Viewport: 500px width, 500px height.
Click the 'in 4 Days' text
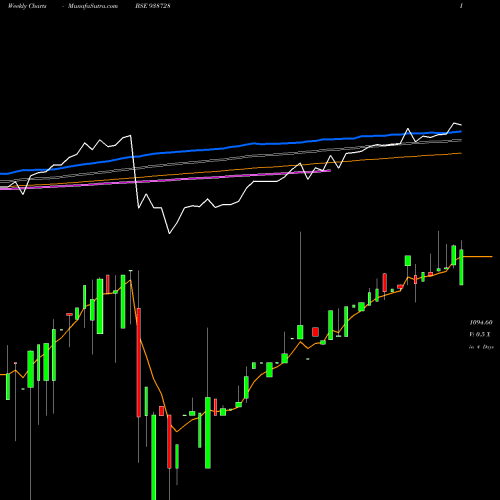click(x=481, y=347)
